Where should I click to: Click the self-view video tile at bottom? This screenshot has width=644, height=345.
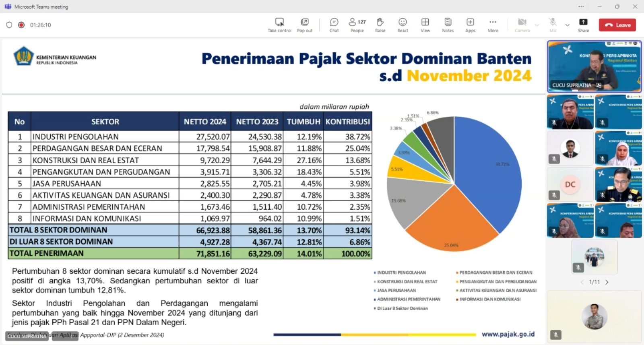(594, 316)
